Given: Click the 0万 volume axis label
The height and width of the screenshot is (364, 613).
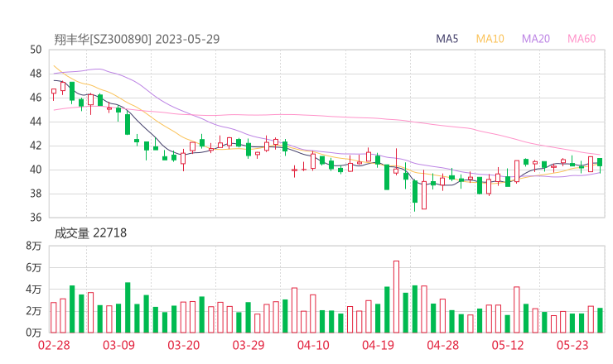Looking at the screenshot, I should (x=34, y=333).
